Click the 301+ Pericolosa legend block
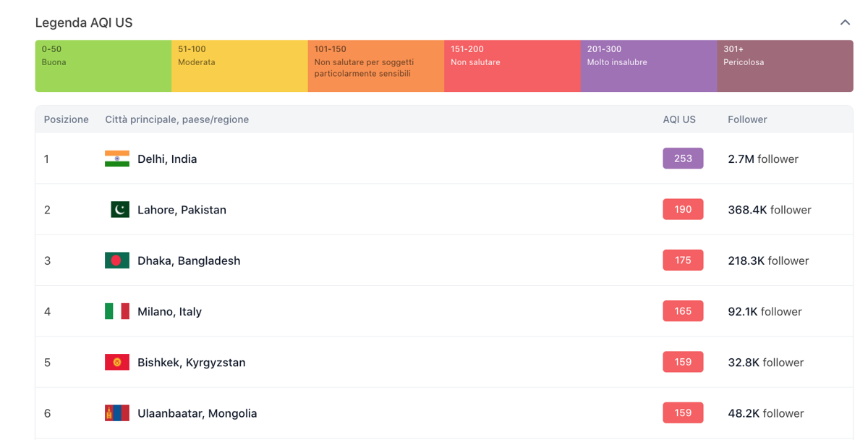The width and height of the screenshot is (868, 440). click(x=785, y=66)
